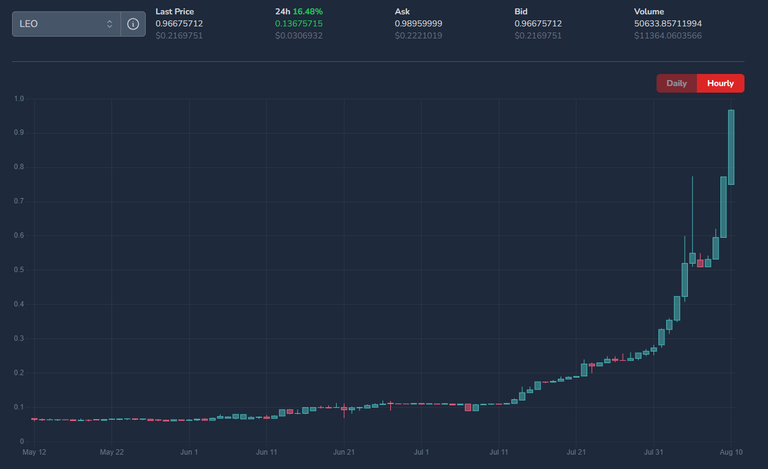Click the $0.0306932 change in USD
The image size is (768, 469).
click(x=299, y=36)
